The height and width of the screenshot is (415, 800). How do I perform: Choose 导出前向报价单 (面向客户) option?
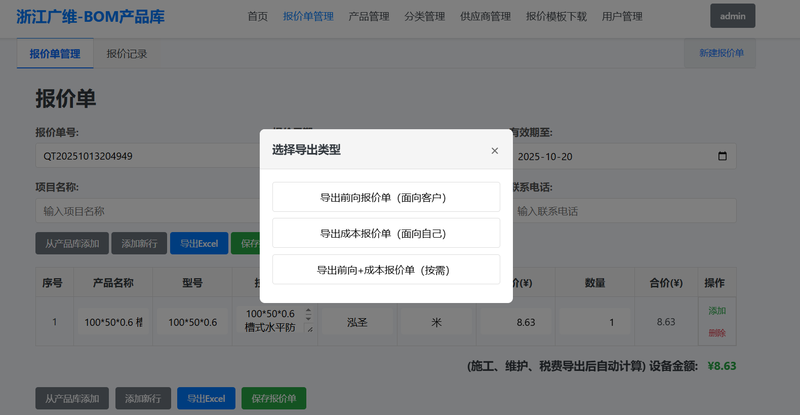386,197
